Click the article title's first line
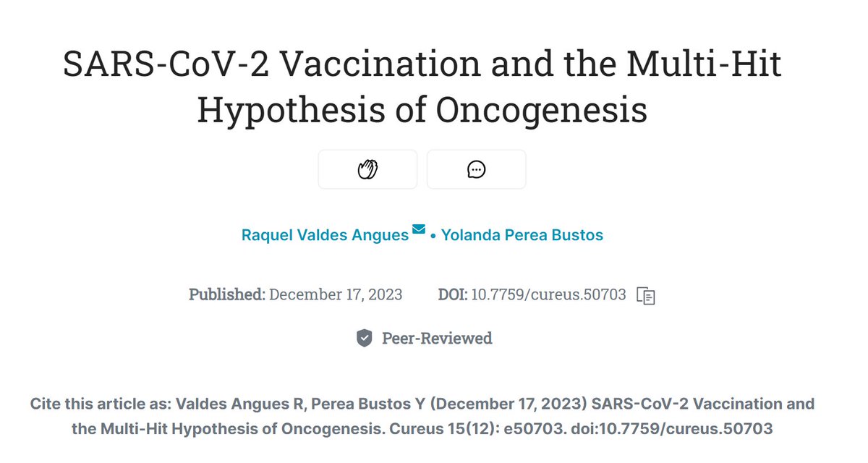 (x=422, y=66)
